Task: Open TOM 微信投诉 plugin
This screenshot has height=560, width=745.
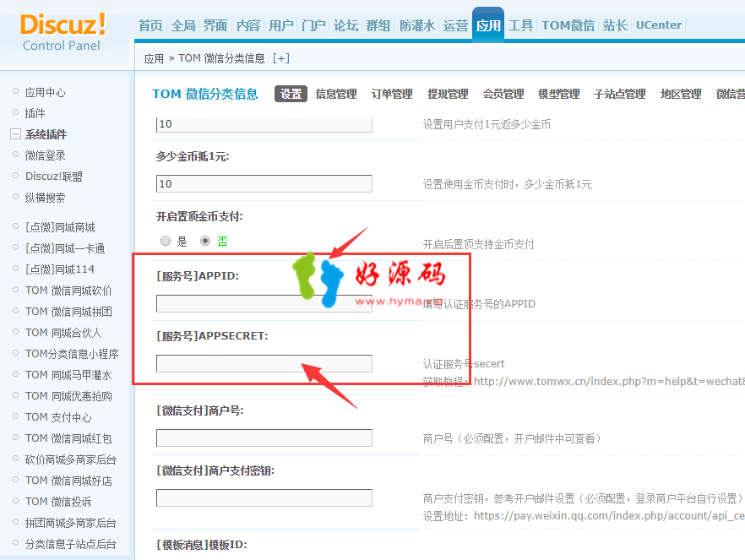Action: (58, 502)
